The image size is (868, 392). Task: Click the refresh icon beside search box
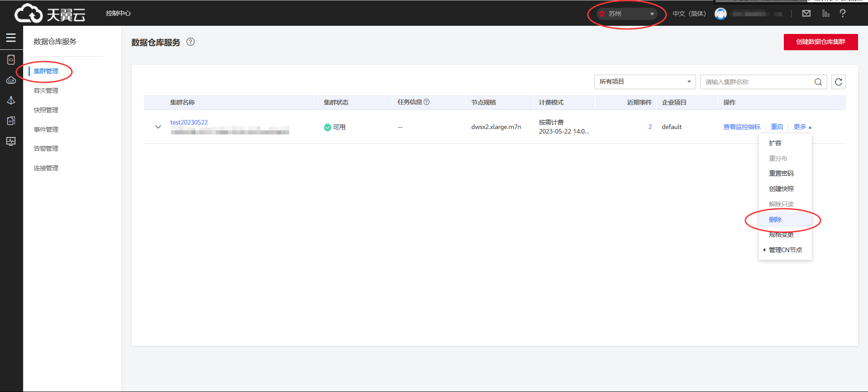pos(838,82)
